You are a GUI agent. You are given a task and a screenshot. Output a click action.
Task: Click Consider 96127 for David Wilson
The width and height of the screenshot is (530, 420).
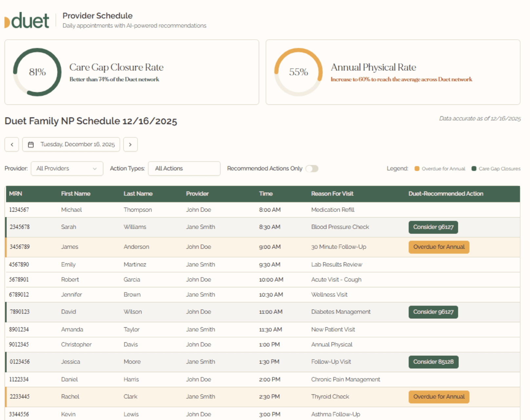(433, 312)
